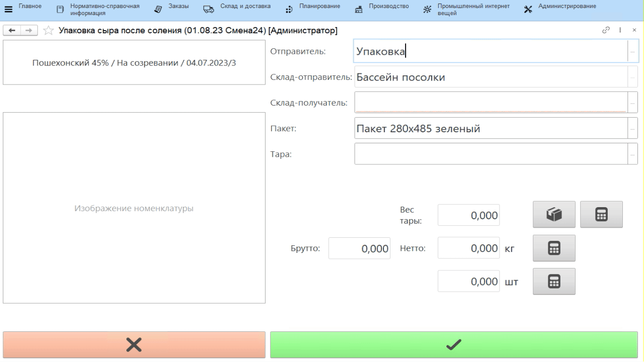
Task: Copy link to this form
Action: click(606, 31)
